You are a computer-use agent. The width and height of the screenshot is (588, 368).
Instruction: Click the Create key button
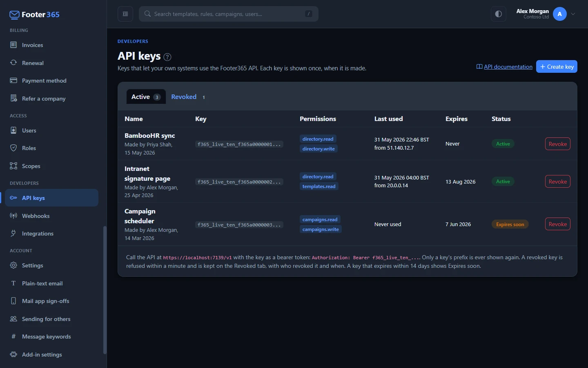(x=557, y=67)
